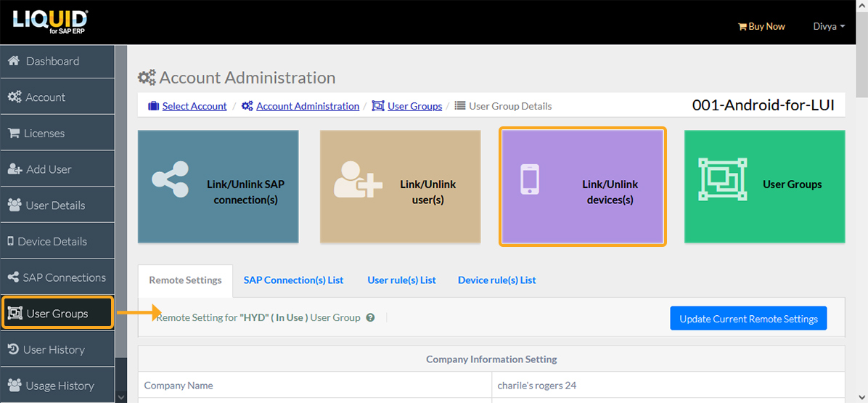Click the sidebar scrollbar down arrow
Screen dimensions: 868x403
[x=121, y=396]
